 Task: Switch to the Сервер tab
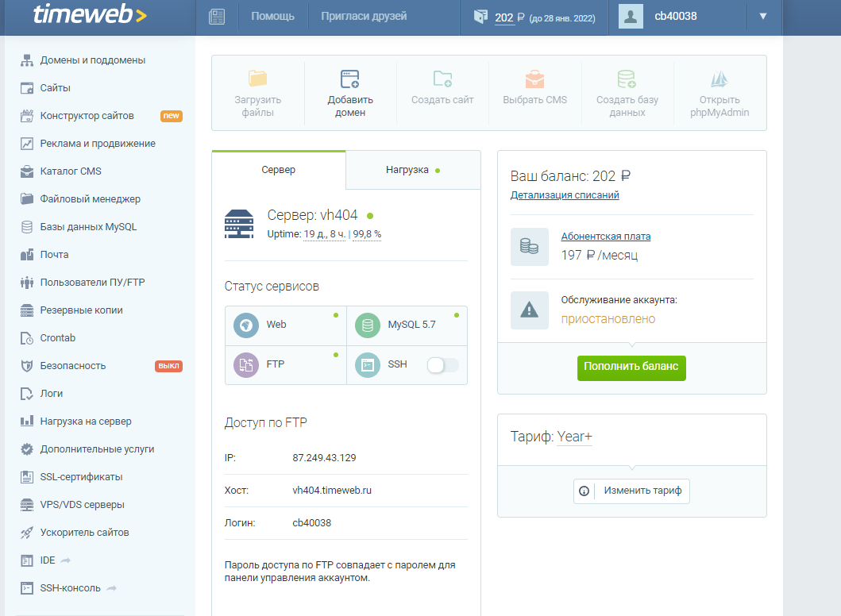coord(279,170)
